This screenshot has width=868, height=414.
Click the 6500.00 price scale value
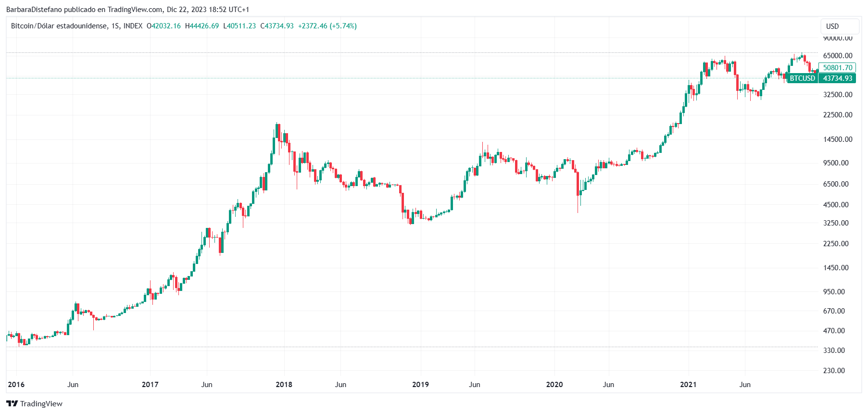836,184
